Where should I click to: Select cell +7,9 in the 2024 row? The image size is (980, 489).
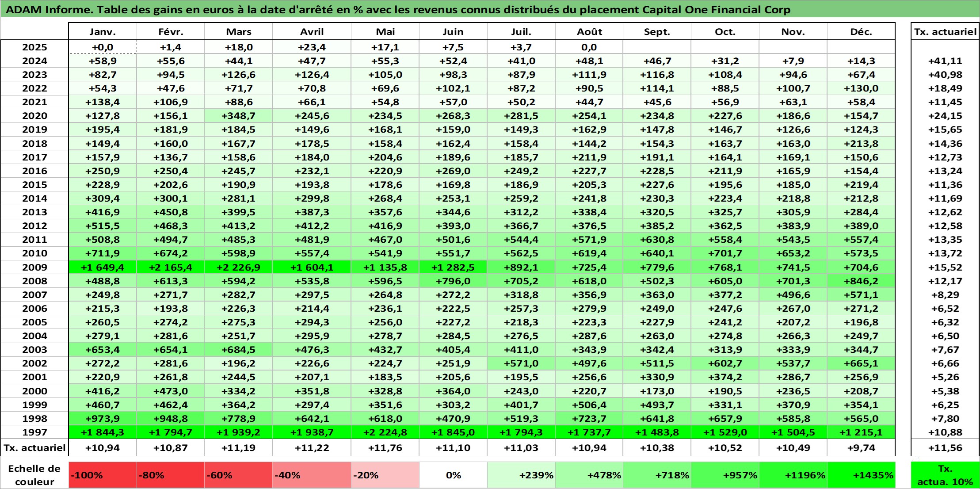pyautogui.click(x=793, y=61)
